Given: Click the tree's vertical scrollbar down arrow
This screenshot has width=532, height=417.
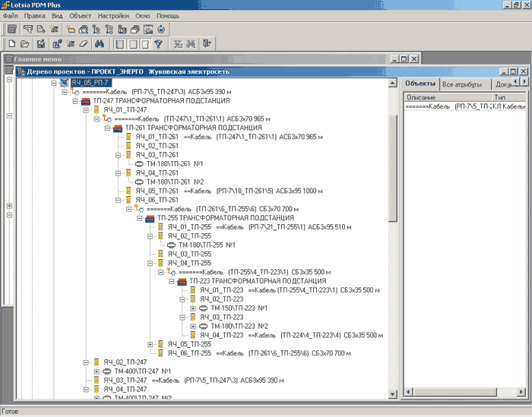Looking at the screenshot, I should point(393,393).
